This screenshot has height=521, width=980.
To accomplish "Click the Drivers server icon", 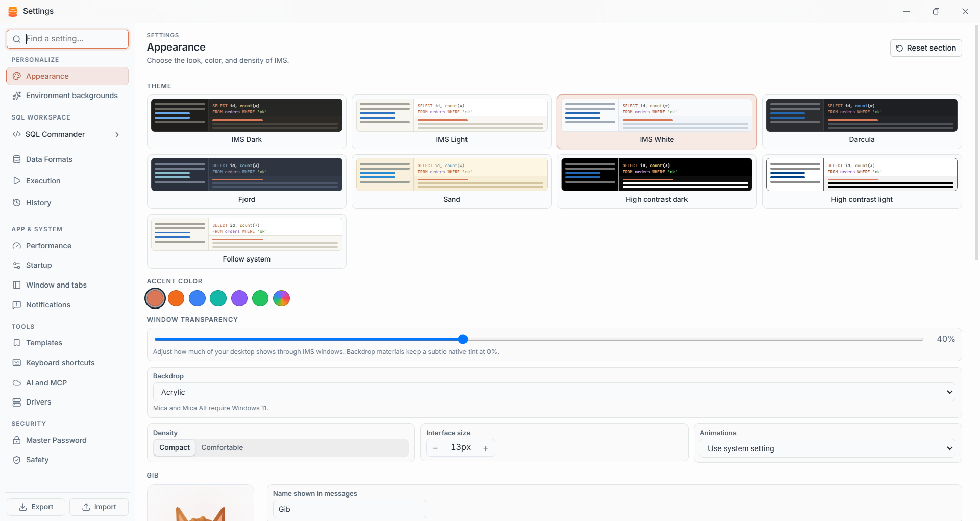I will 17,402.
